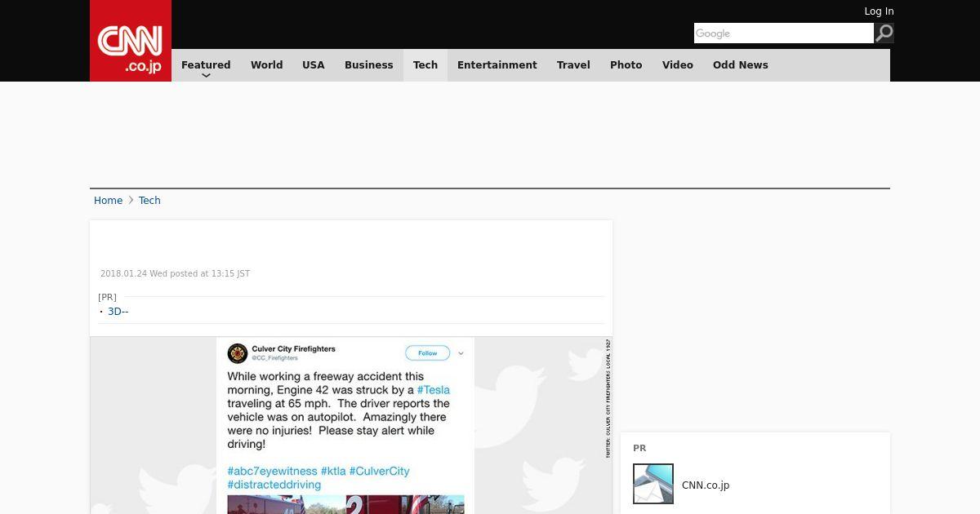Open the CNN.co.jp PR link text

(x=706, y=485)
